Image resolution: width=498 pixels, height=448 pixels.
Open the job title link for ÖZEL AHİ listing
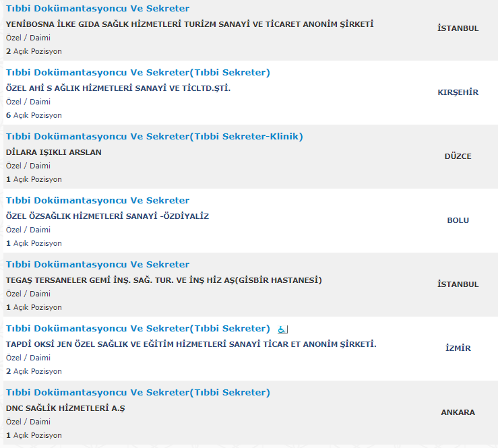click(x=137, y=73)
